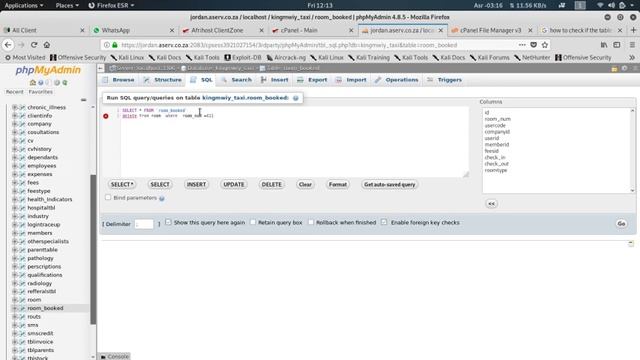
Task: Open the Export tab
Action: (x=312, y=80)
